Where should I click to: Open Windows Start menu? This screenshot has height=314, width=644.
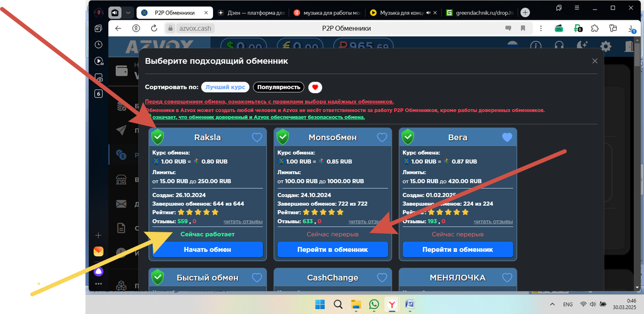click(320, 304)
